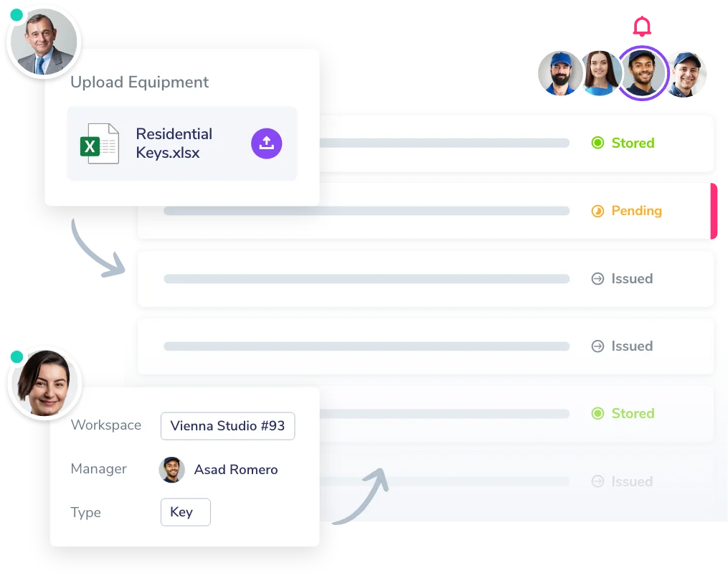Click the orange Pending status icon
This screenshot has width=728, height=586.
pyautogui.click(x=597, y=211)
